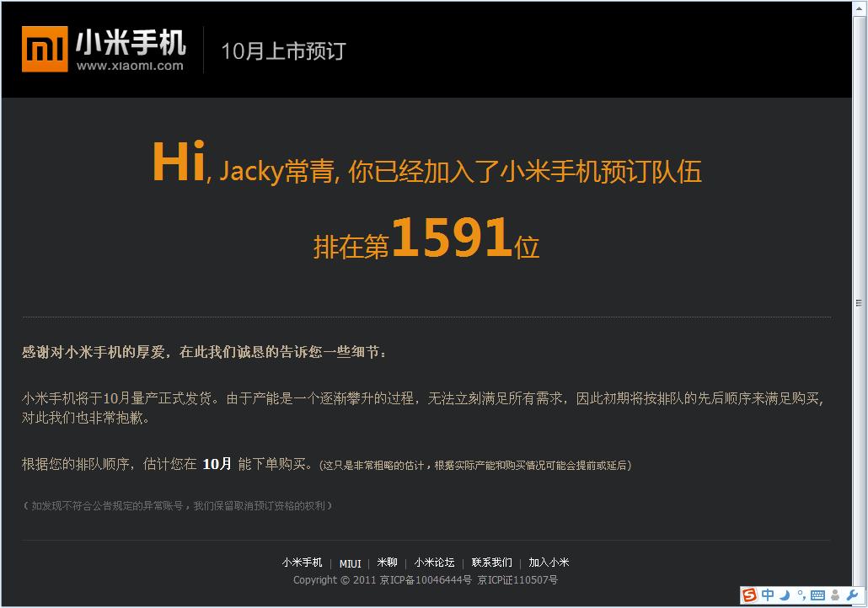
Task: Click the bold 10月 estimate text
Action: pos(217,464)
